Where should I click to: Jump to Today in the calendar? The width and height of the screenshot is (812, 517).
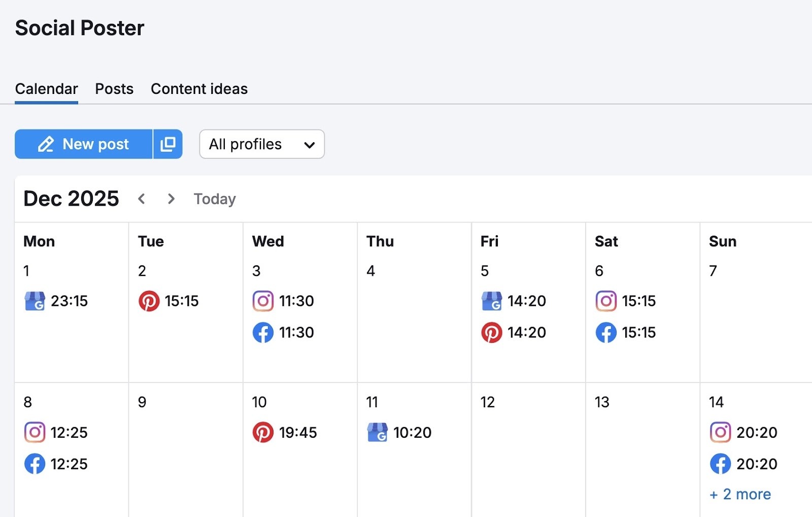(214, 199)
